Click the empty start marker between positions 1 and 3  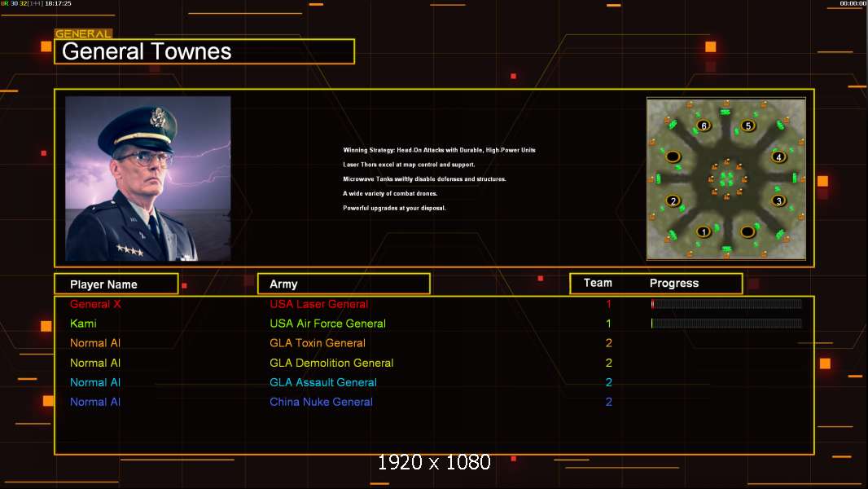click(747, 231)
